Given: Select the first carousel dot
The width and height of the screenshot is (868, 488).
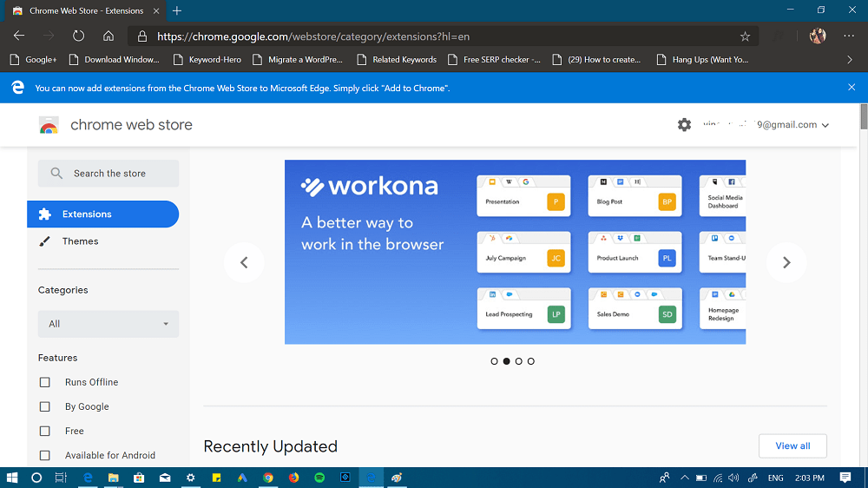Looking at the screenshot, I should (x=495, y=361).
